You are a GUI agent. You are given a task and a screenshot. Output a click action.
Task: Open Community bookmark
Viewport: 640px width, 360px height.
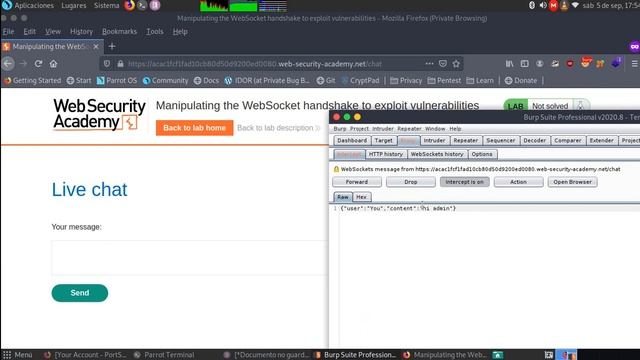click(165, 80)
